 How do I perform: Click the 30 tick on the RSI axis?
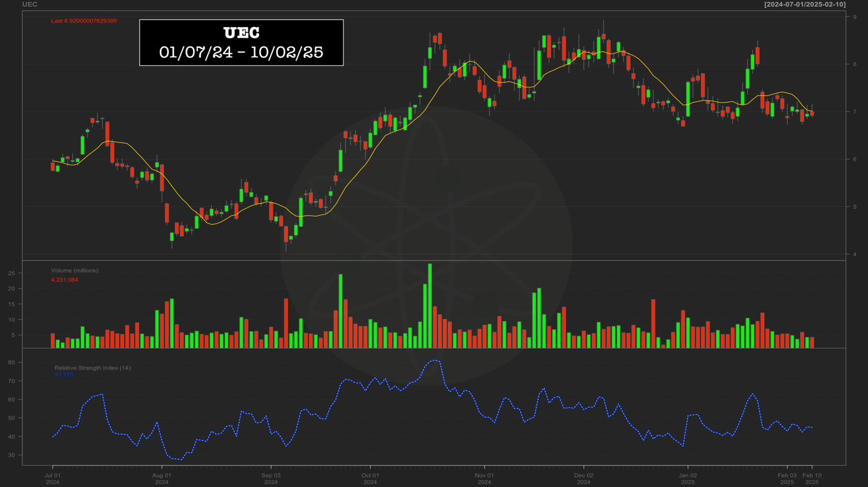coord(11,455)
